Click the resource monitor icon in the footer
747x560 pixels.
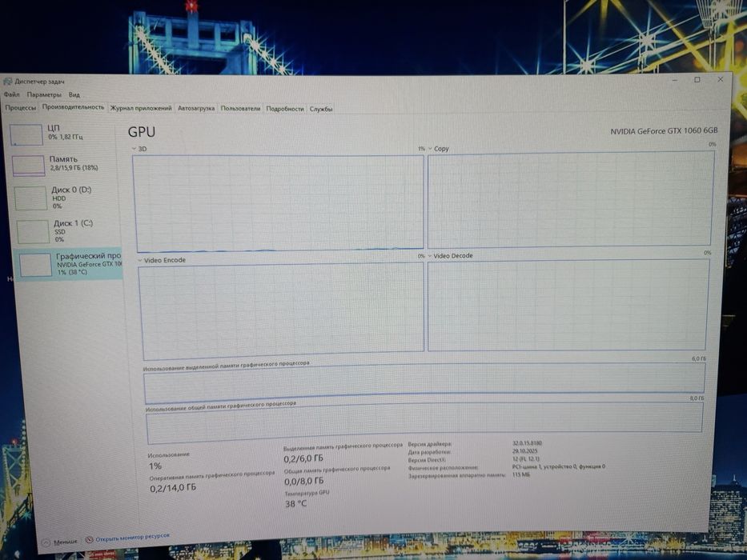pos(89,539)
